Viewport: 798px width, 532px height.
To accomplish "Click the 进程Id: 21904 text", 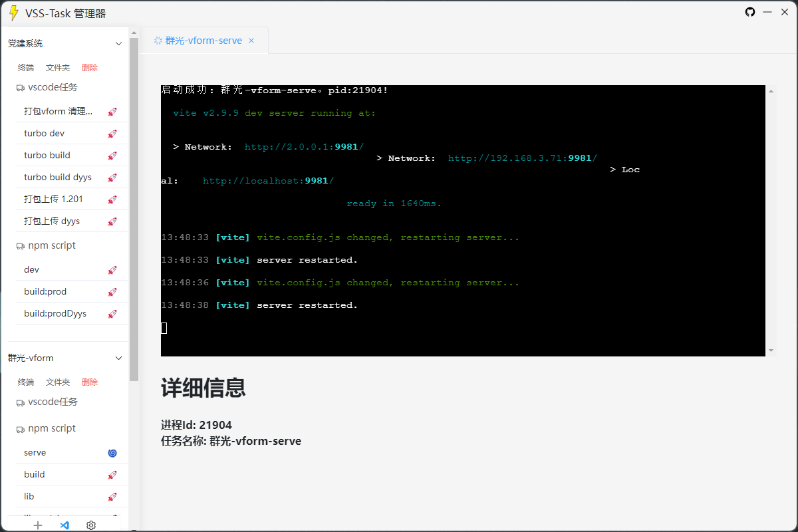I will tap(196, 425).
